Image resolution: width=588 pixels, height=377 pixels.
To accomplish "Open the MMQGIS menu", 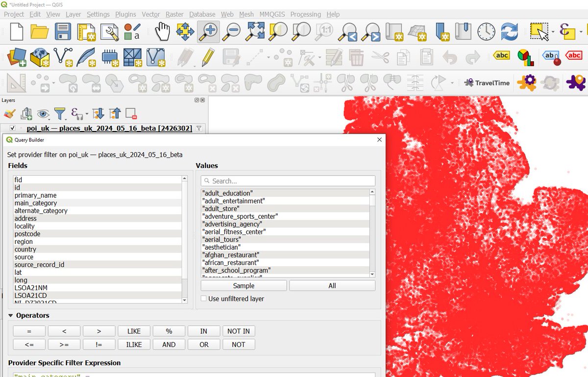I will coord(273,14).
